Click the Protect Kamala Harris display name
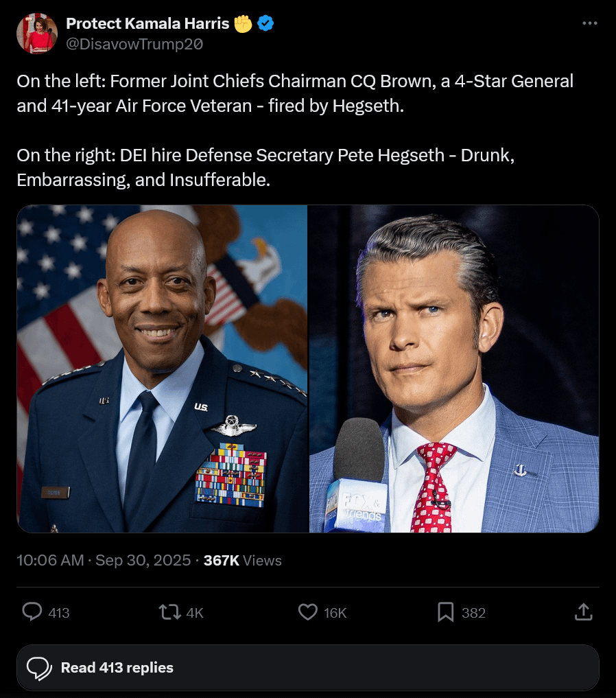This screenshot has width=616, height=698. 147,23
